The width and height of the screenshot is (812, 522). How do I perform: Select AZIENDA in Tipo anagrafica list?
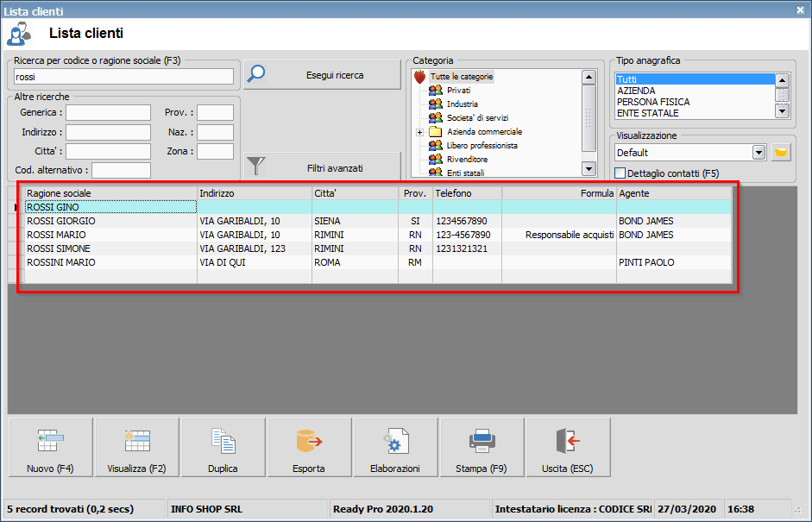tap(695, 91)
